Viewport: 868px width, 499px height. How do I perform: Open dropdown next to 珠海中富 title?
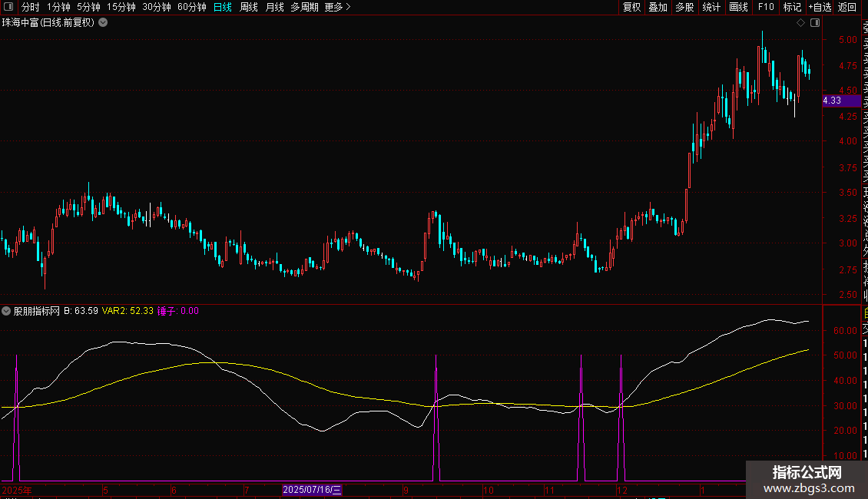[103, 23]
